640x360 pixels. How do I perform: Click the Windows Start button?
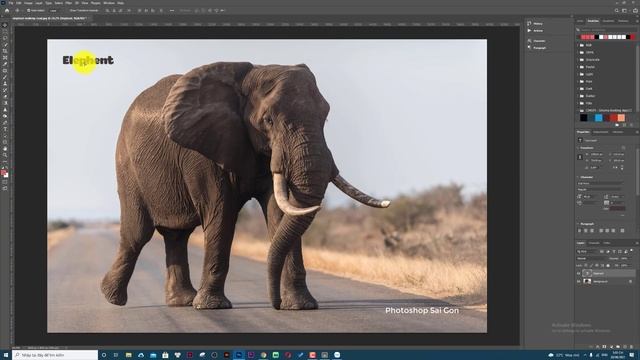(x=6, y=355)
